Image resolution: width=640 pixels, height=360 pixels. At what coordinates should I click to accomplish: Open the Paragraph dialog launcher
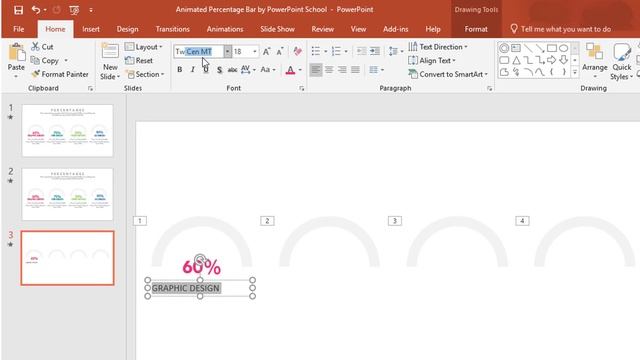[489, 89]
